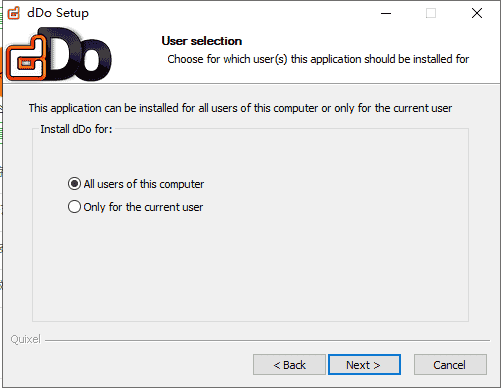The height and width of the screenshot is (390, 503).
Task: Go to the next step with Next >
Action: (x=365, y=366)
